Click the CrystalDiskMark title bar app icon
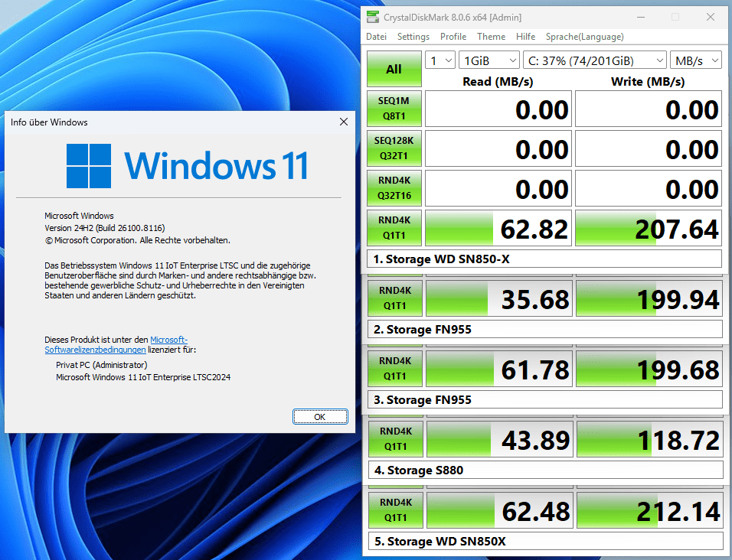This screenshot has width=732, height=560. point(373,18)
